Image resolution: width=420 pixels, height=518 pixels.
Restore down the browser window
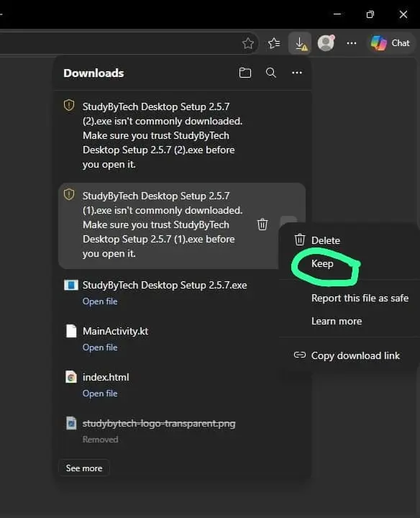click(370, 14)
